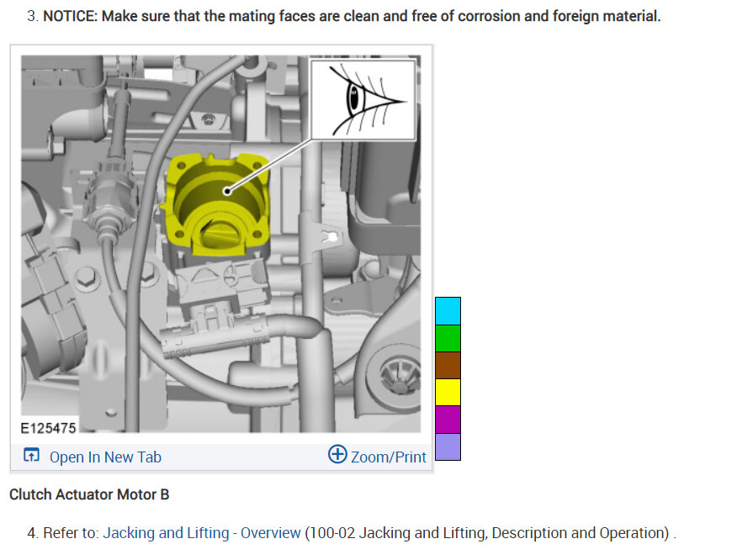The image size is (737, 560).
Task: Click the Open In New Tab icon
Action: (x=31, y=455)
